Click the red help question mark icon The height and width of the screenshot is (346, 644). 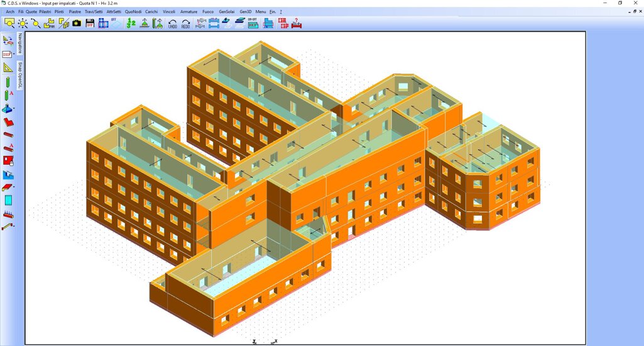(x=296, y=23)
